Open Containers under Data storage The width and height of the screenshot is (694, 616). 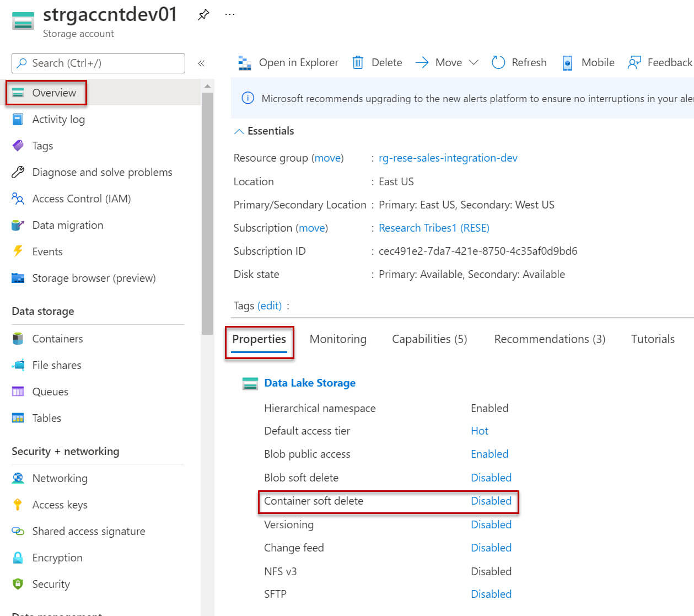click(58, 338)
